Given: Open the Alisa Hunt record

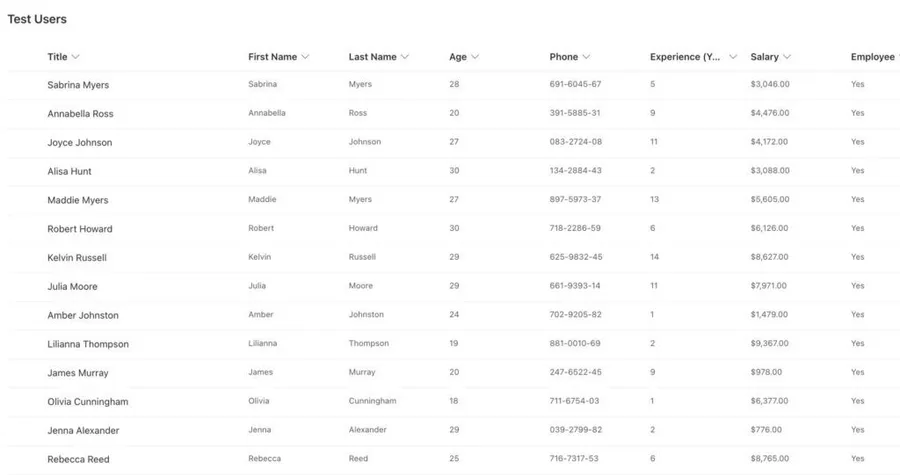Looking at the screenshot, I should click(x=69, y=172).
